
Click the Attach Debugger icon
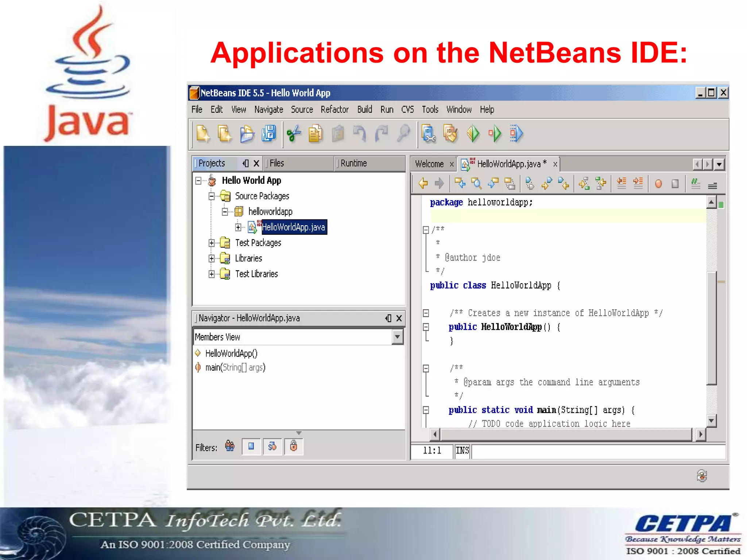click(516, 133)
